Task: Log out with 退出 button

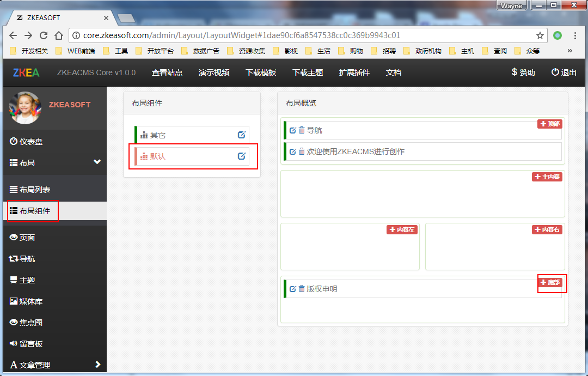Action: [x=563, y=72]
